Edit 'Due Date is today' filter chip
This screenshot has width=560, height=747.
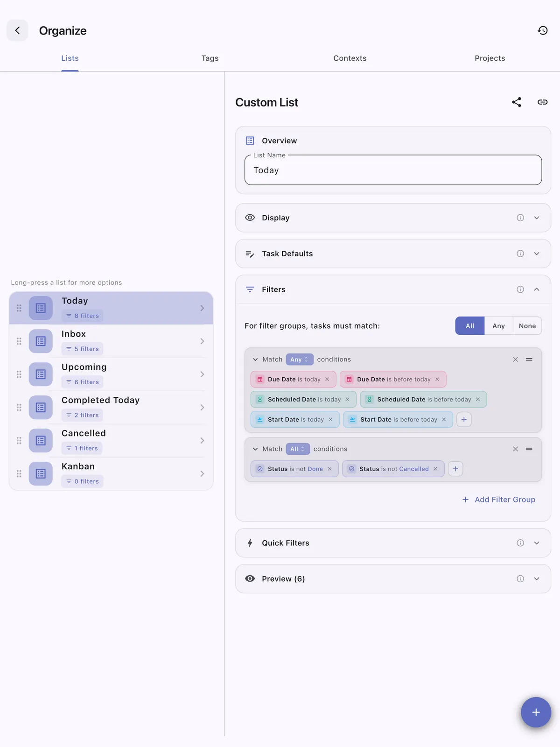[x=294, y=380]
